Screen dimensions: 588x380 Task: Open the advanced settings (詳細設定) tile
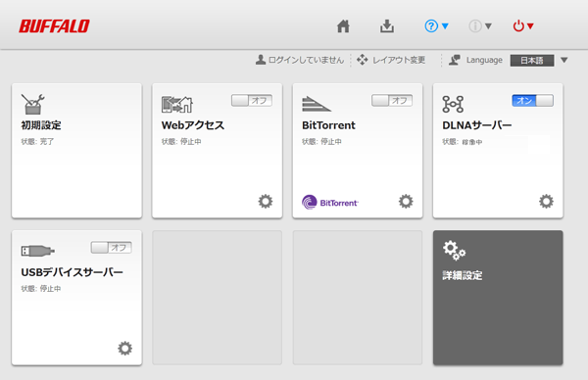pos(498,298)
